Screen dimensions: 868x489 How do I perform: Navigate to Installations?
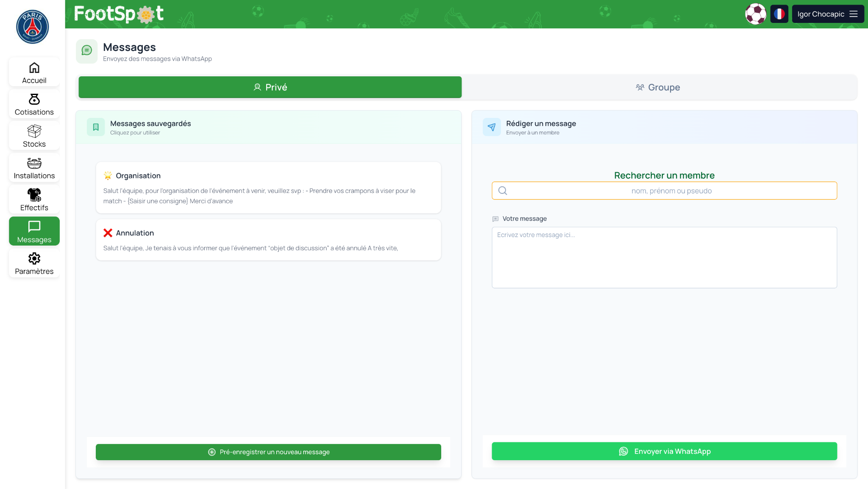click(x=34, y=168)
